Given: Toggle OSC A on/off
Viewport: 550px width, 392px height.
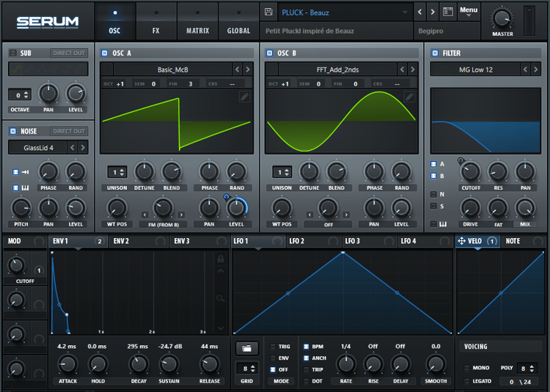Looking at the screenshot, I should pyautogui.click(x=105, y=53).
